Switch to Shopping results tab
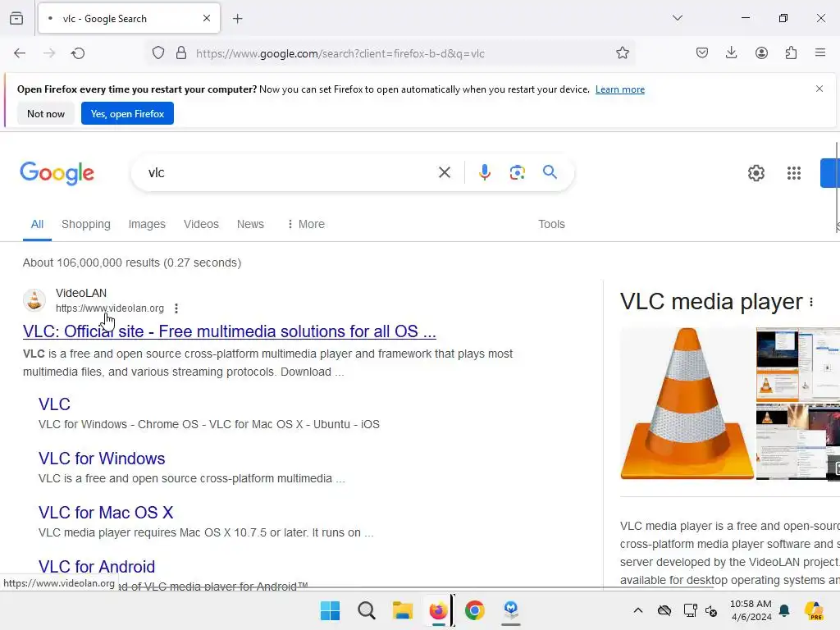The image size is (840, 630). tap(85, 224)
